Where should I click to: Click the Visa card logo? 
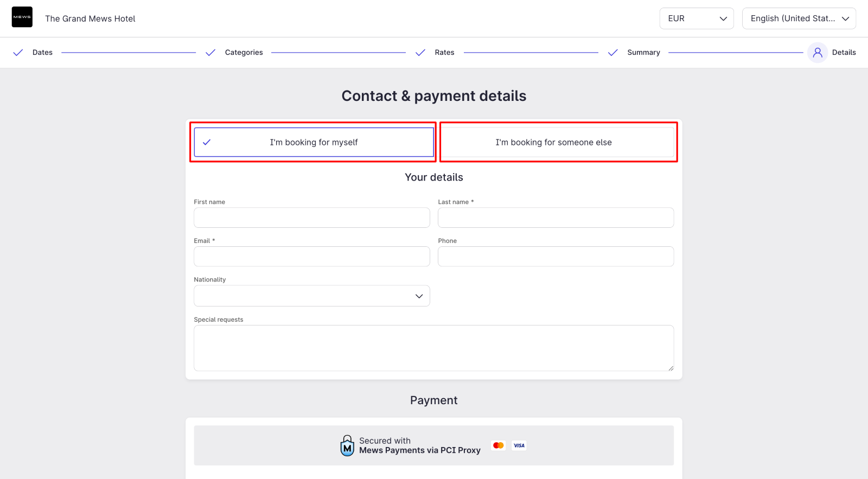pyautogui.click(x=519, y=445)
